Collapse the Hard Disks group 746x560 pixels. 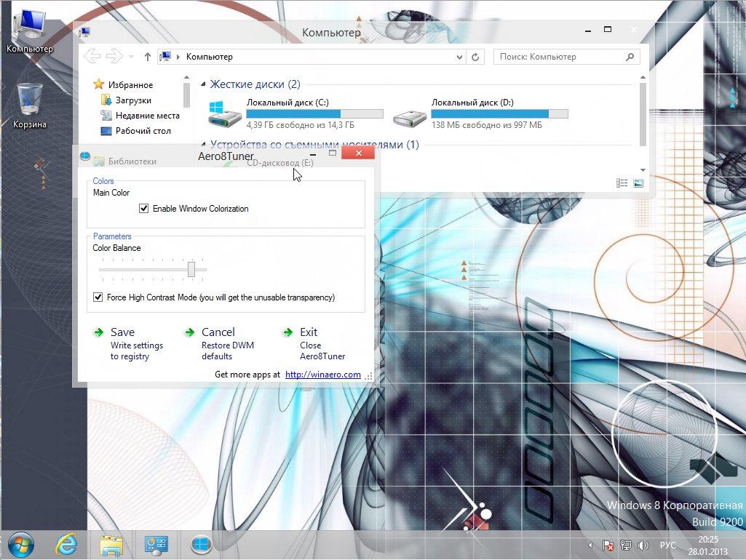204,85
